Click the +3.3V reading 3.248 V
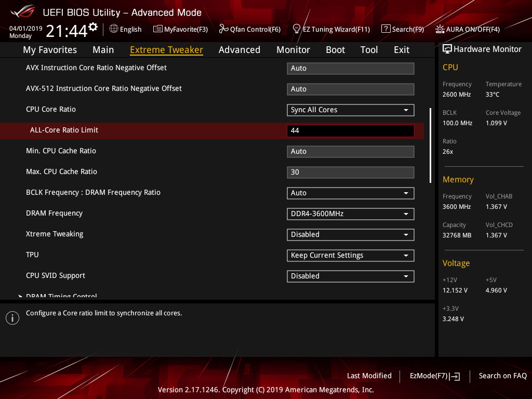The image size is (532, 399). coord(453,318)
